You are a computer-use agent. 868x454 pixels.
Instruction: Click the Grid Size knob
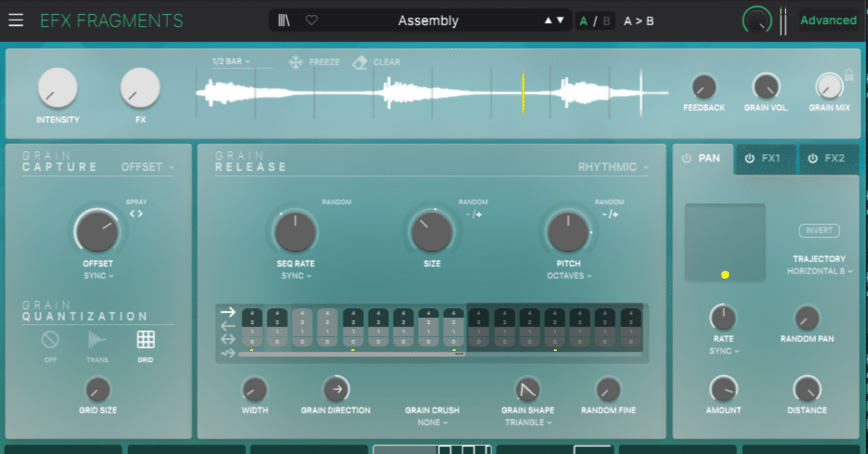(98, 389)
